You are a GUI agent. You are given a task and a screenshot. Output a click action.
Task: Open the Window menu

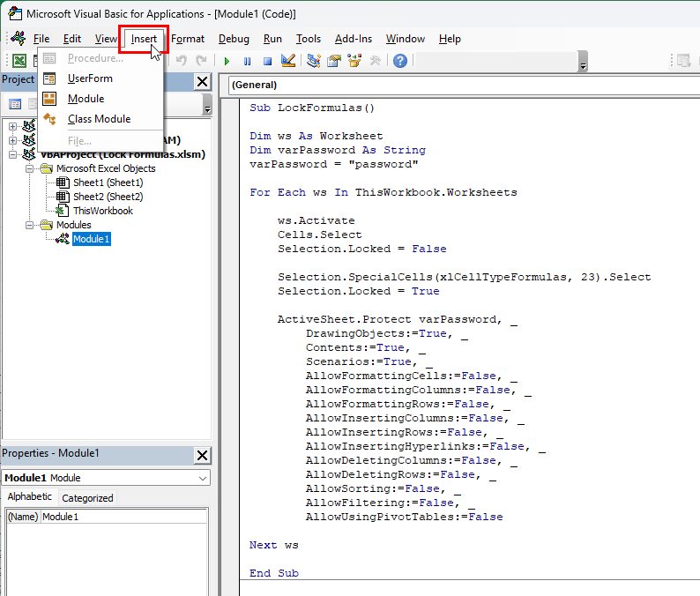click(x=406, y=39)
